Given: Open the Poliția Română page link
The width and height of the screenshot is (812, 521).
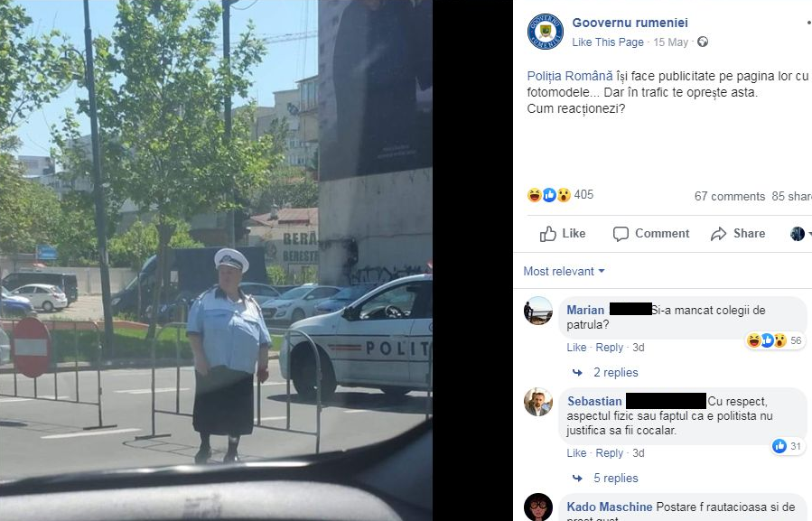Looking at the screenshot, I should tap(570, 76).
